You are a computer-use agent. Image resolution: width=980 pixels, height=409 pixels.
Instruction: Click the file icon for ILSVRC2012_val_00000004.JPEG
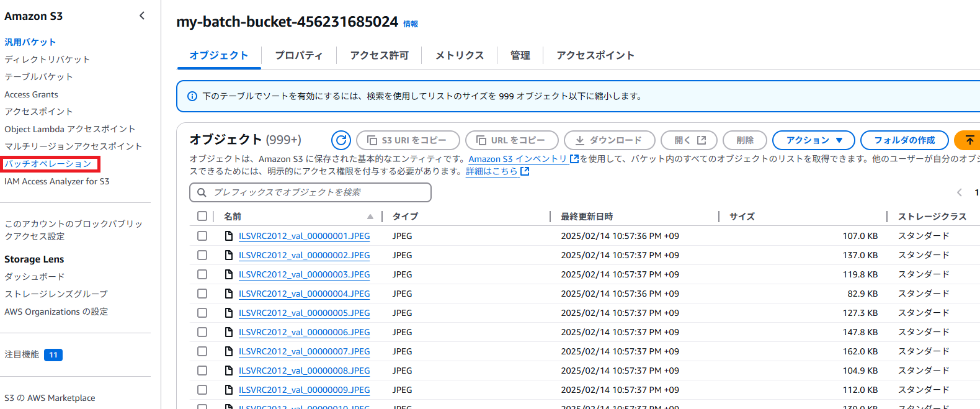tap(229, 294)
